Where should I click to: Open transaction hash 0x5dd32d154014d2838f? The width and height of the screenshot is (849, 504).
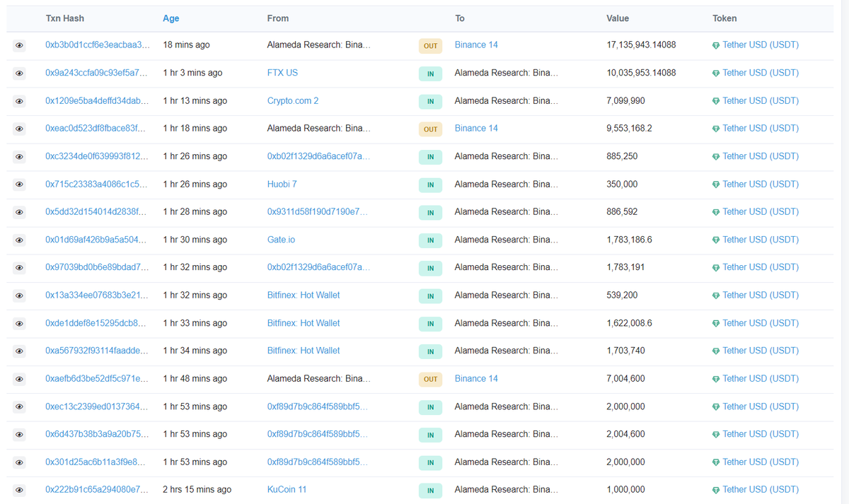(96, 211)
